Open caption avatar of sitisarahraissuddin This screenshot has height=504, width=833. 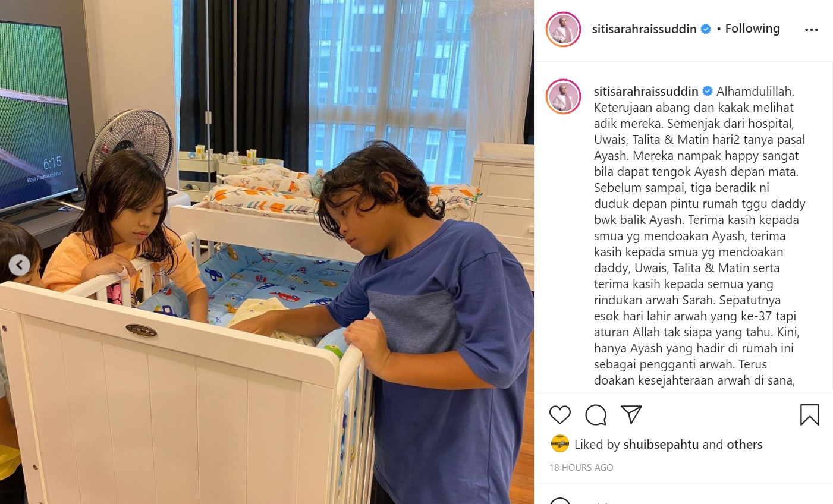pos(563,96)
